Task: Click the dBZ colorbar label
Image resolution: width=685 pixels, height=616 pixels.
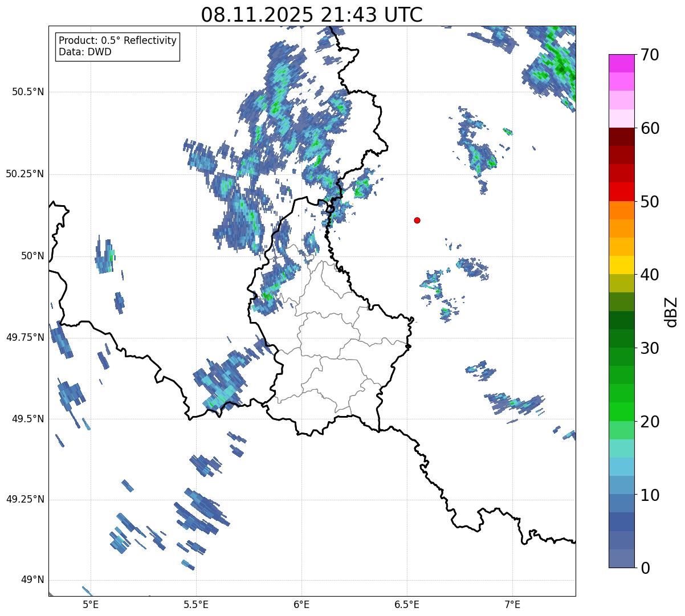Action: pyautogui.click(x=671, y=312)
